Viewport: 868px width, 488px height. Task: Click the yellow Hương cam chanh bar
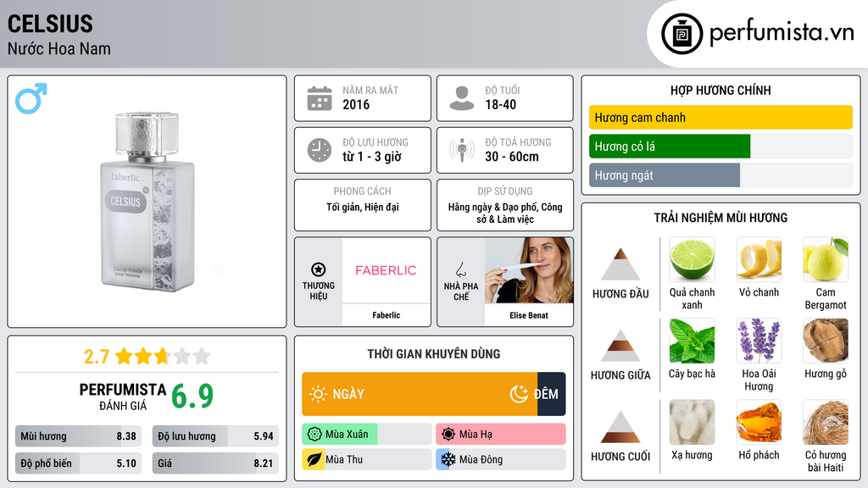(721, 117)
